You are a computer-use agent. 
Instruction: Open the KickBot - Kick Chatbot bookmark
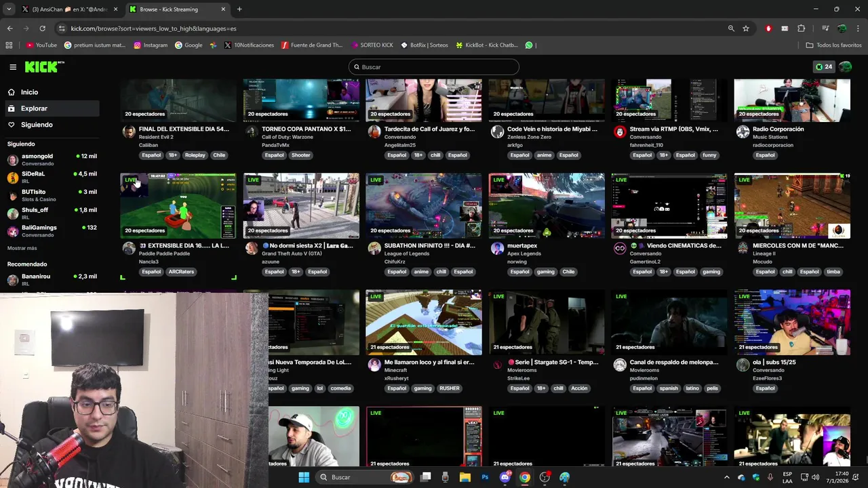coord(487,45)
